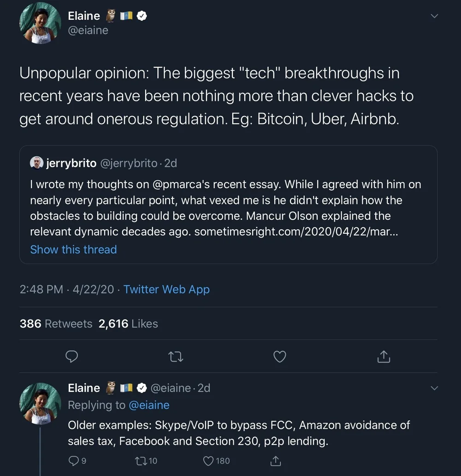Click the @eiaine mention in Replying to
Image resolution: width=461 pixels, height=476 pixels.
149,405
